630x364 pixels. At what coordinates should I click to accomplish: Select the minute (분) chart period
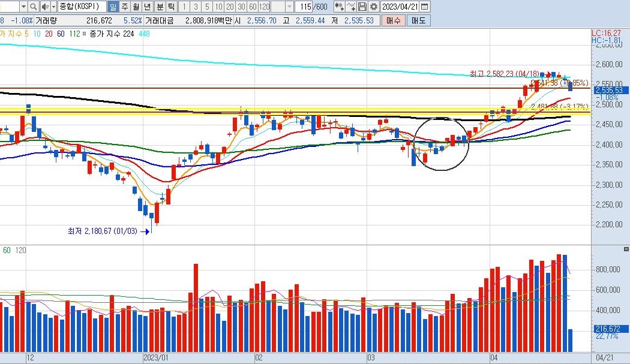[160, 7]
